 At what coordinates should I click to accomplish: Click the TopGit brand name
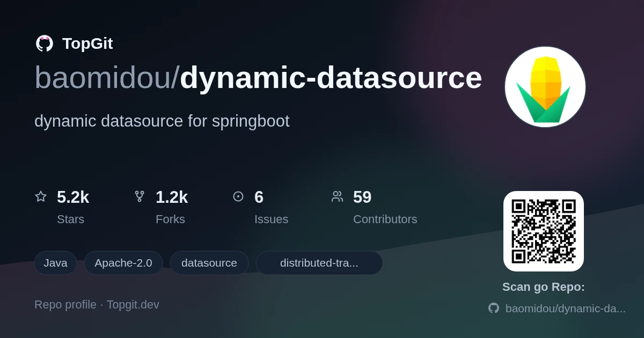tap(87, 43)
